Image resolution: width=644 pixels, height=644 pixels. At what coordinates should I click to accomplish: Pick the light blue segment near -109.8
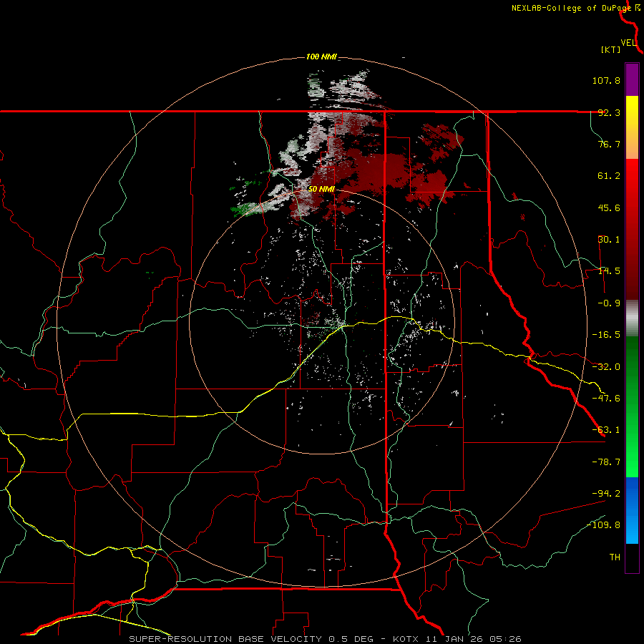(632, 527)
